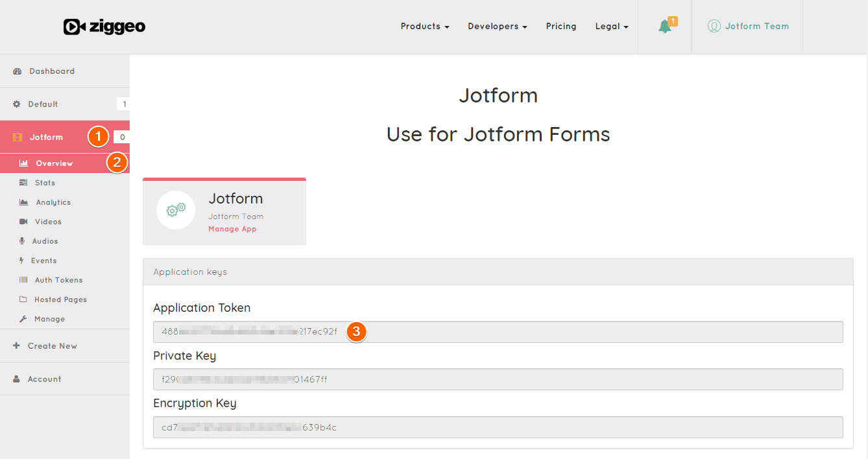The height and width of the screenshot is (459, 868).
Task: Click the Private Key field
Action: coord(498,379)
